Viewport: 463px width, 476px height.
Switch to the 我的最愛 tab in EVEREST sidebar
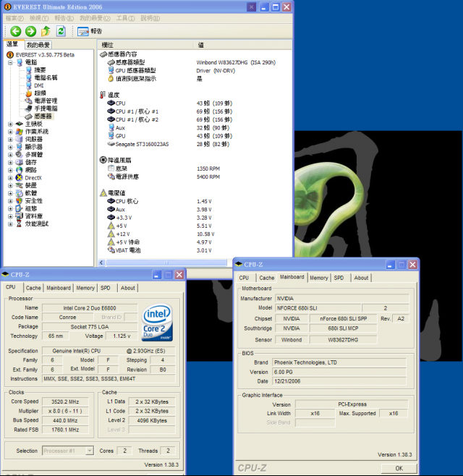[38, 45]
